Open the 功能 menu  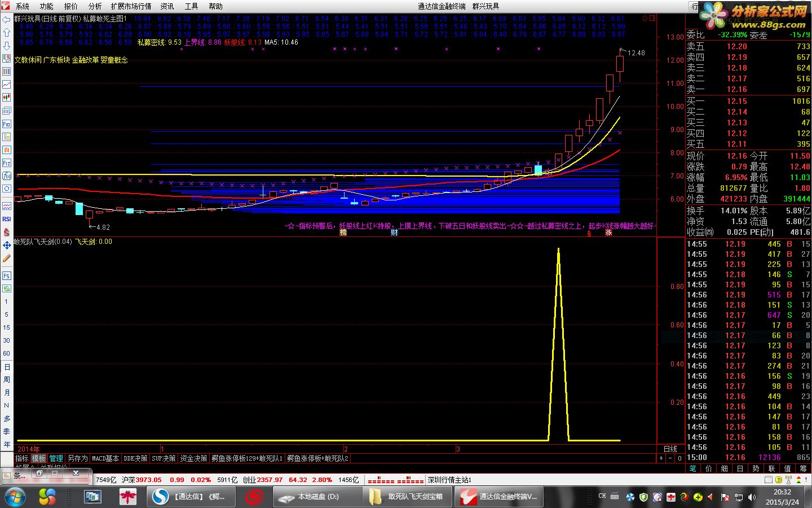[47, 6]
